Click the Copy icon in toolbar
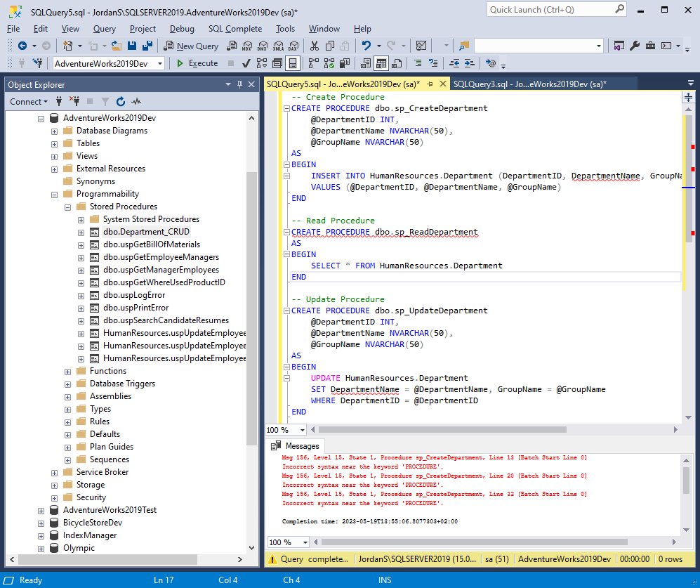The height and width of the screenshot is (588, 700). pos(330,46)
